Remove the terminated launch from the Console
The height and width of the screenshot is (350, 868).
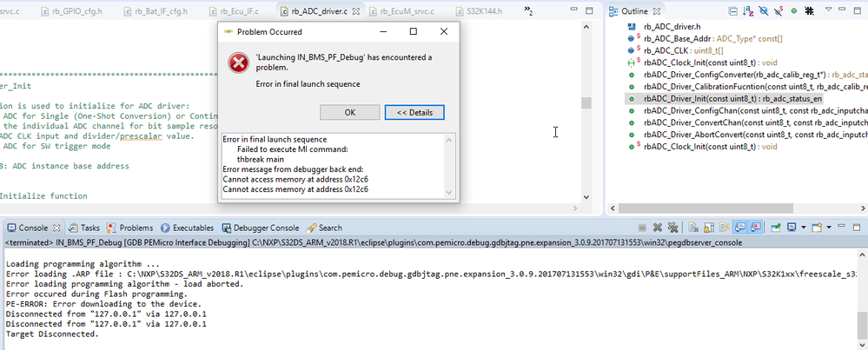click(658, 228)
